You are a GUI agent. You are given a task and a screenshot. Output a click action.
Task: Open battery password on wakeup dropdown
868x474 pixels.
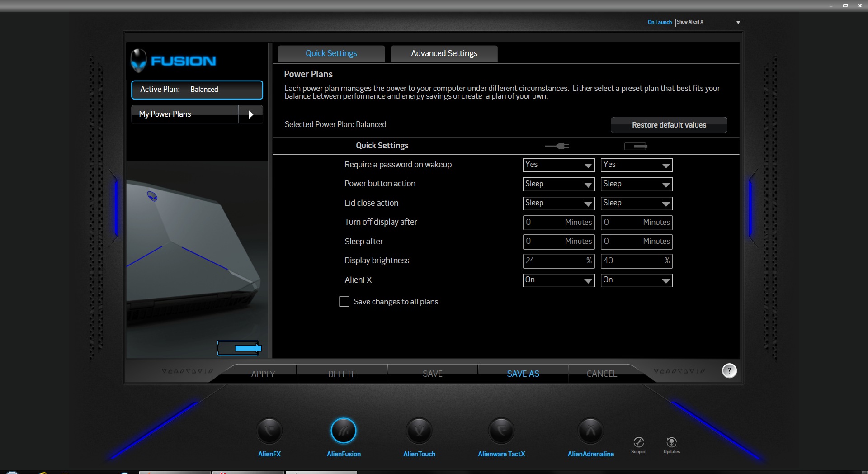click(636, 165)
